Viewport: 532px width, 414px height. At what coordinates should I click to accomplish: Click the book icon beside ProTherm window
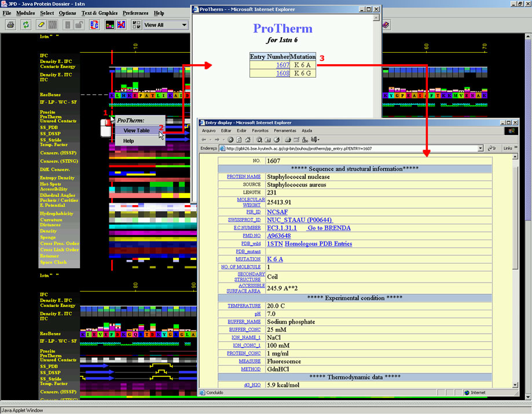tap(387, 25)
